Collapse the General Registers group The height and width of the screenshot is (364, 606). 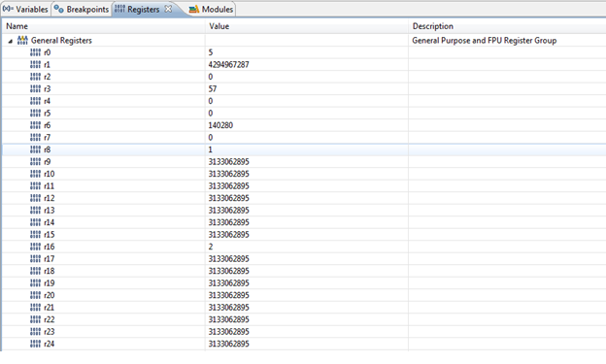(x=11, y=41)
